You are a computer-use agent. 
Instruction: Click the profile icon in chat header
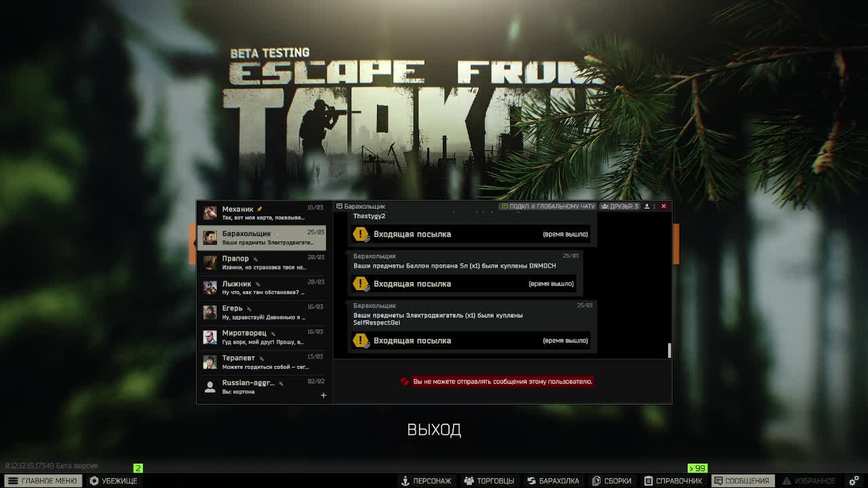click(646, 206)
